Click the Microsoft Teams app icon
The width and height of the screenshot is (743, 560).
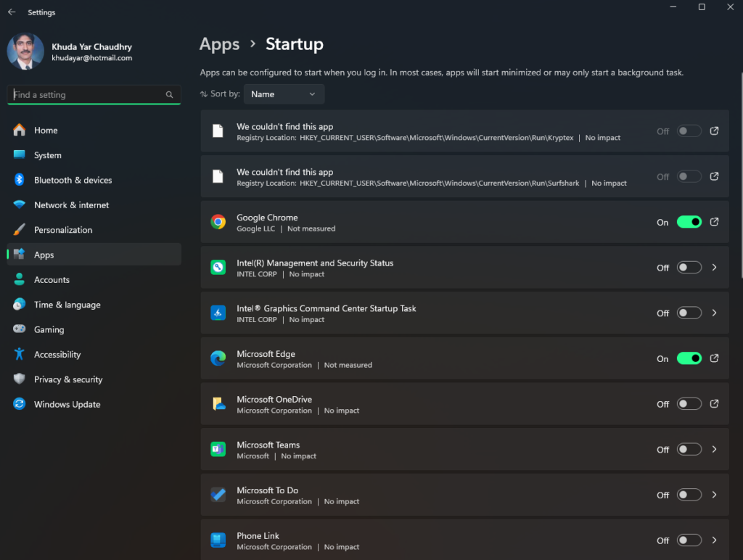(x=218, y=450)
